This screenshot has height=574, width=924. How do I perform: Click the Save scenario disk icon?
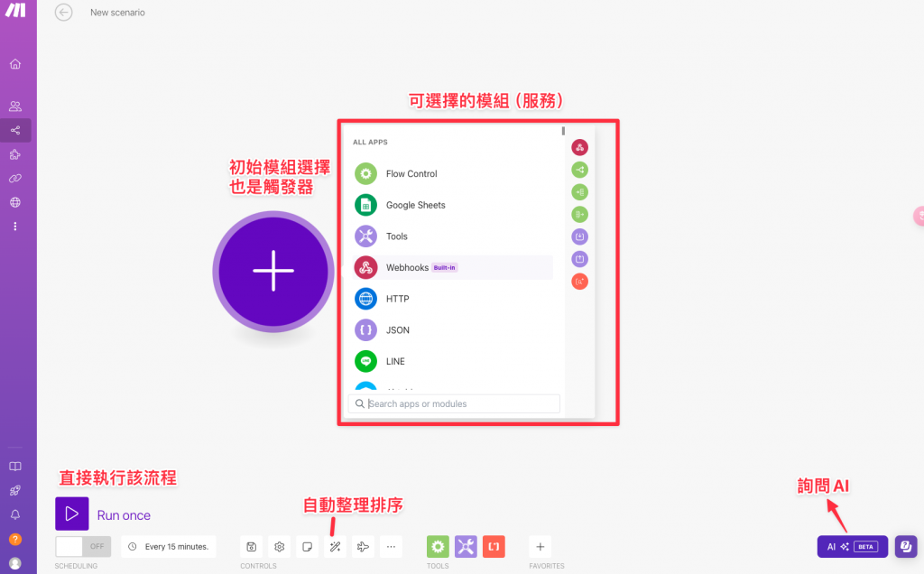(252, 547)
